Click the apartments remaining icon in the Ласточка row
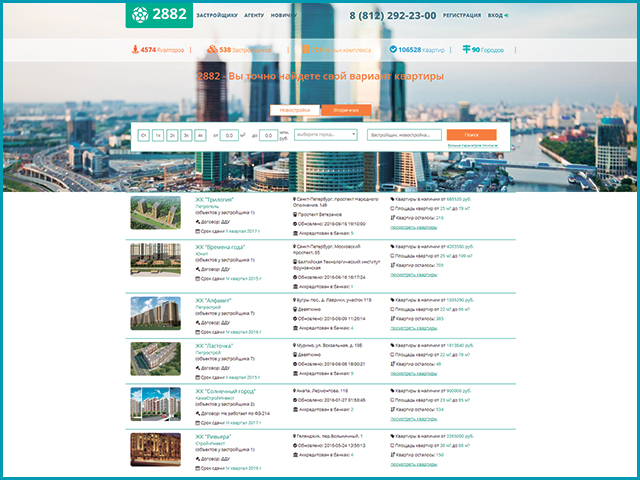 [393, 364]
